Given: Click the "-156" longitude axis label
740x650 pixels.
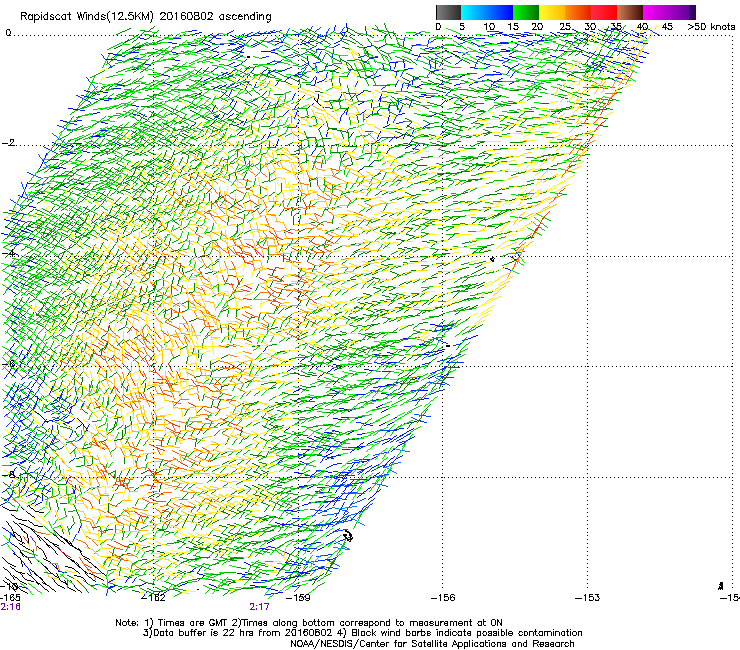Looking at the screenshot, I should (443, 598).
